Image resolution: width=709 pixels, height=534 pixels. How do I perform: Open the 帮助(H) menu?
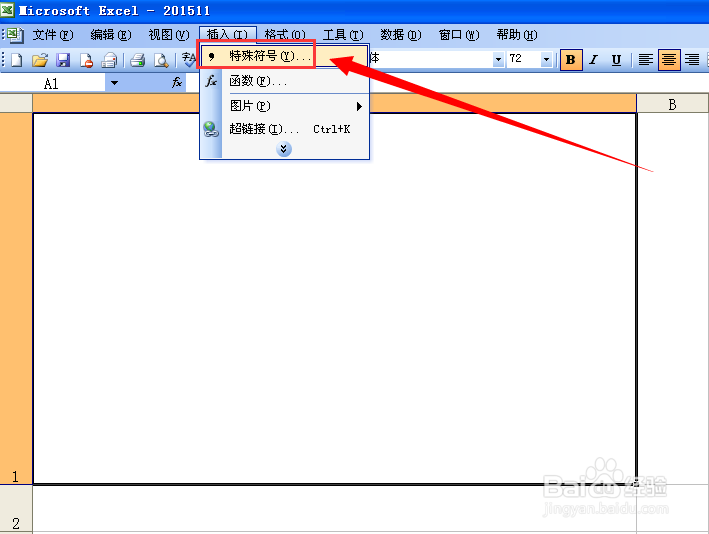[517, 35]
